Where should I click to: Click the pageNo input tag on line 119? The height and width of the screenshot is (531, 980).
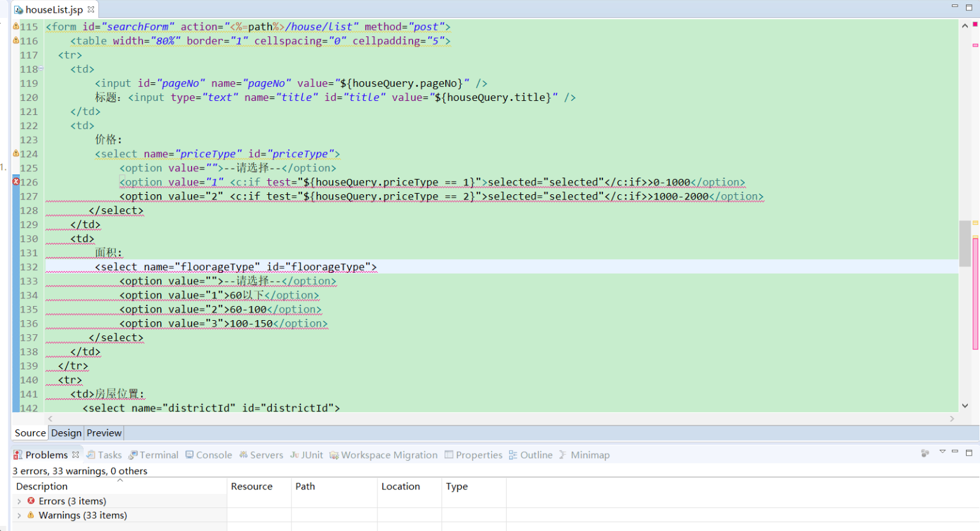pyautogui.click(x=291, y=83)
